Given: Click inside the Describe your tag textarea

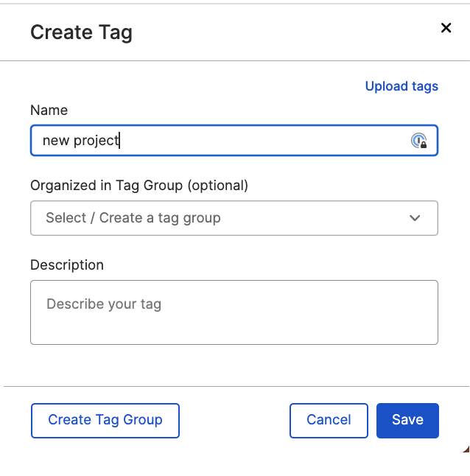Looking at the screenshot, I should [x=234, y=312].
